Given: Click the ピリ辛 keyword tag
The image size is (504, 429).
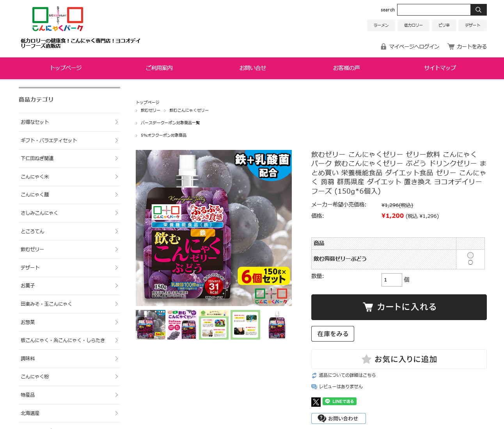Looking at the screenshot, I should tap(444, 25).
